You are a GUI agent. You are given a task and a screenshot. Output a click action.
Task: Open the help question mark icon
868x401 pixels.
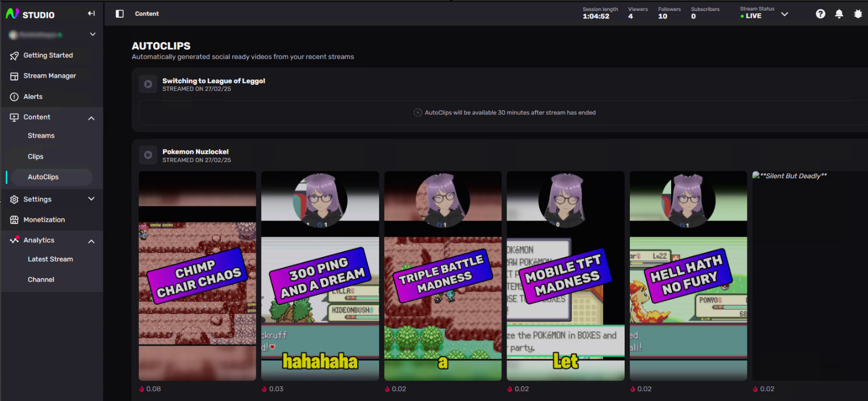820,14
